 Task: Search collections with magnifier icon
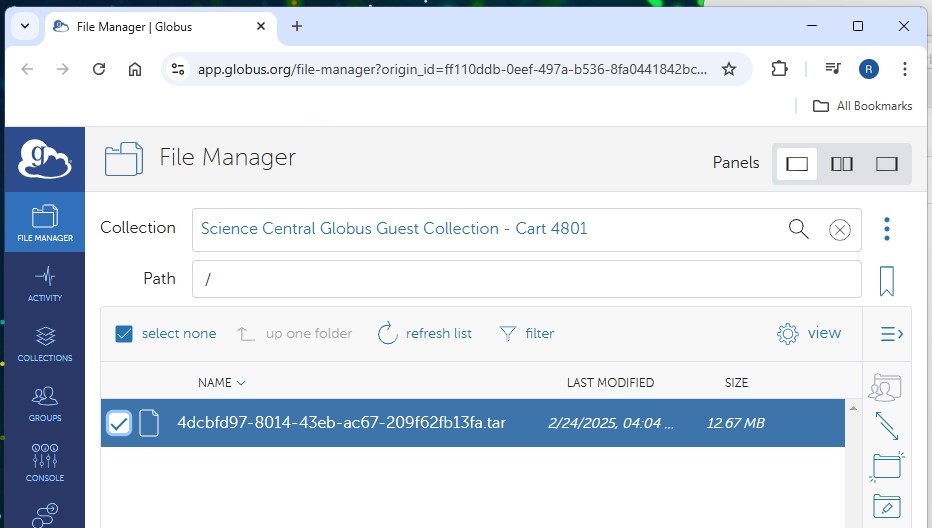798,229
